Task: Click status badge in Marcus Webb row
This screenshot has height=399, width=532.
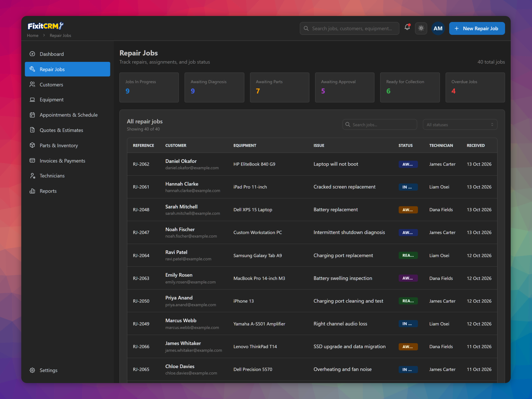Action: pos(408,324)
